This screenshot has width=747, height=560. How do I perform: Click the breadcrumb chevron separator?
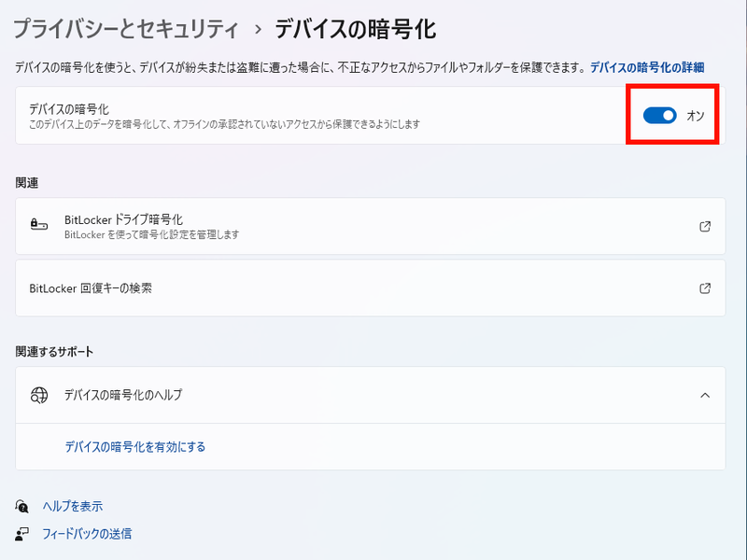(x=258, y=30)
